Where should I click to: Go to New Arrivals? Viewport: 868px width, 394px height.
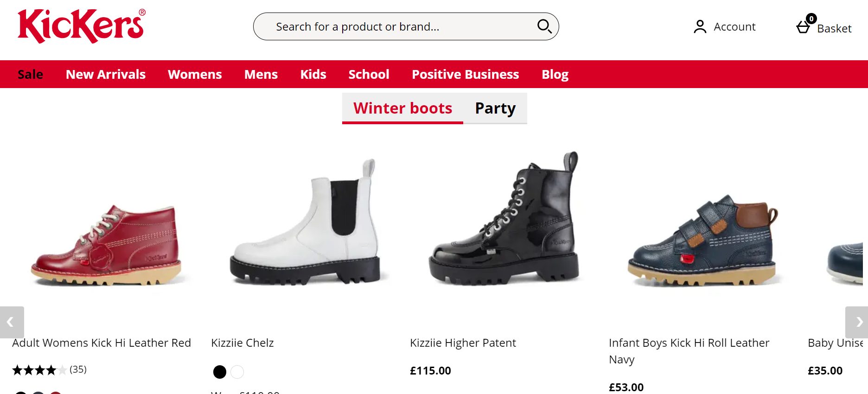point(106,74)
